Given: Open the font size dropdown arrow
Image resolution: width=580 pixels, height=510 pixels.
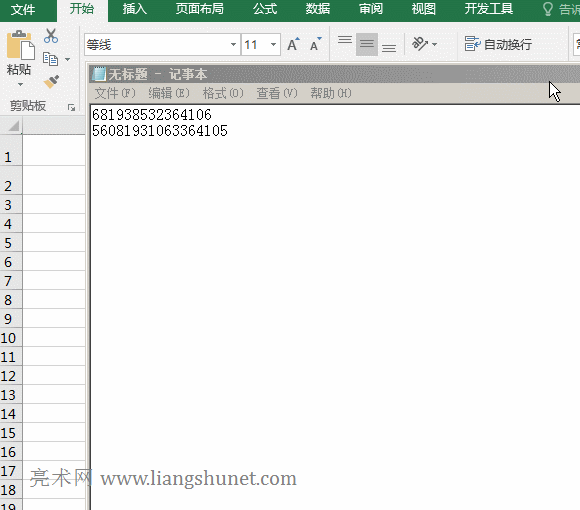Looking at the screenshot, I should [x=273, y=45].
